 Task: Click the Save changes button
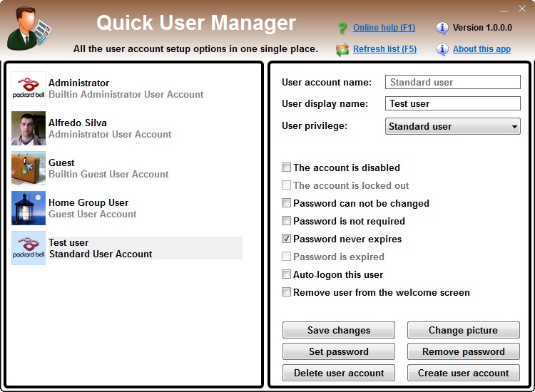[x=338, y=330]
